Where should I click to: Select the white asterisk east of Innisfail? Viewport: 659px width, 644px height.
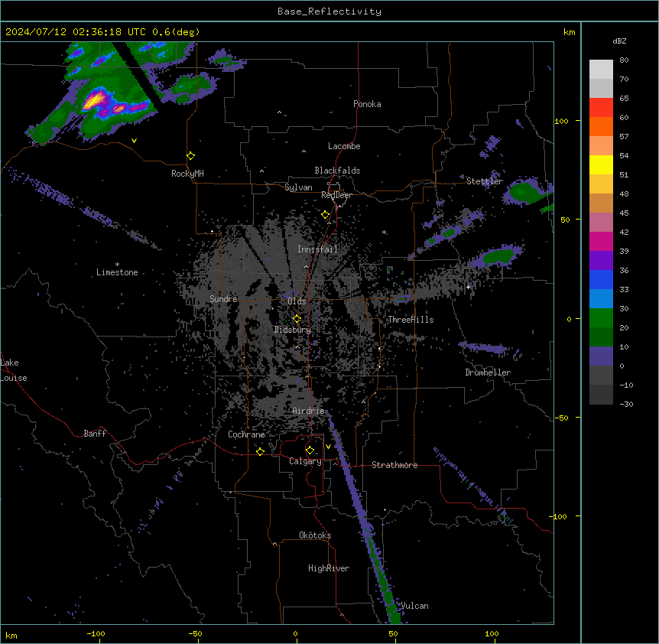coord(384,232)
